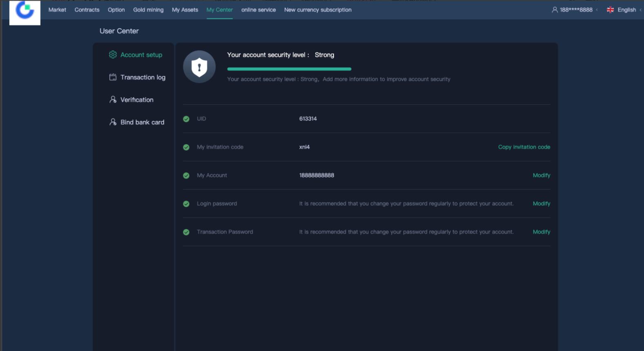The width and height of the screenshot is (644, 351).
Task: Open the Gold mining menu
Action: 148,10
